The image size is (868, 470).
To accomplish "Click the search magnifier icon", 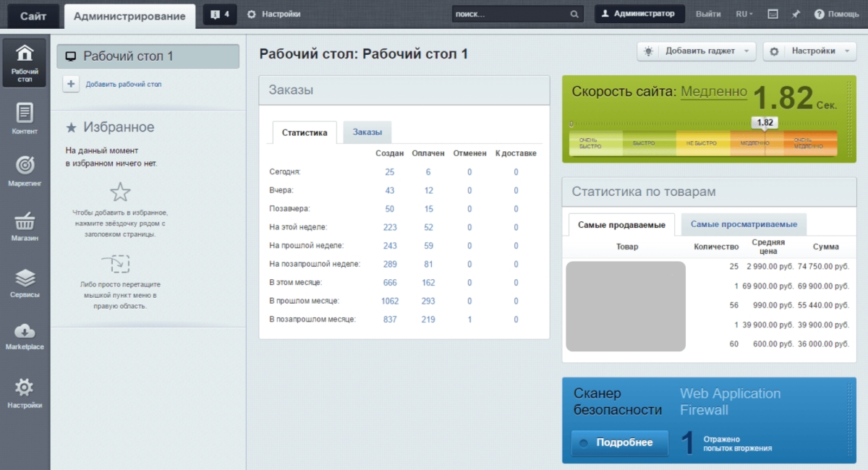I will [574, 14].
